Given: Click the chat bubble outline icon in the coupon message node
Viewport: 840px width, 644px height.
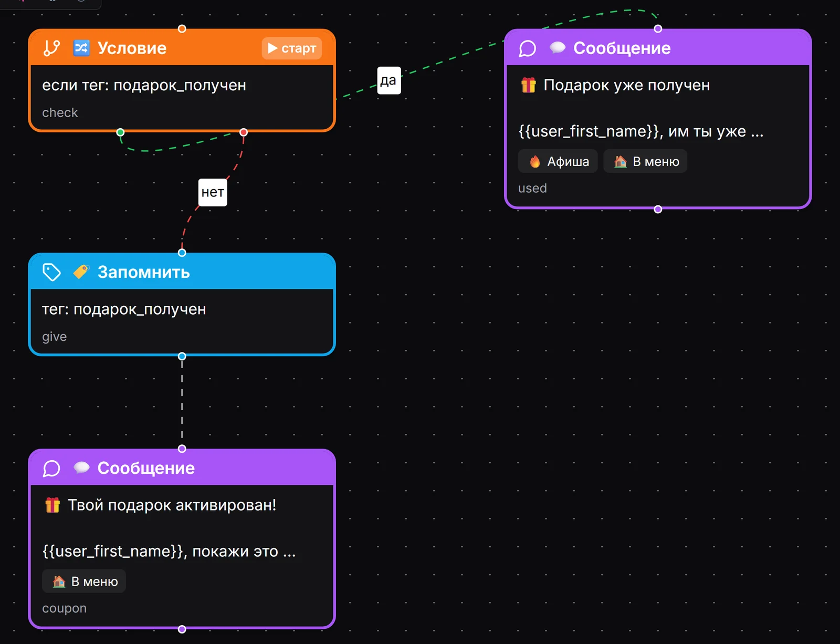Looking at the screenshot, I should (x=51, y=468).
